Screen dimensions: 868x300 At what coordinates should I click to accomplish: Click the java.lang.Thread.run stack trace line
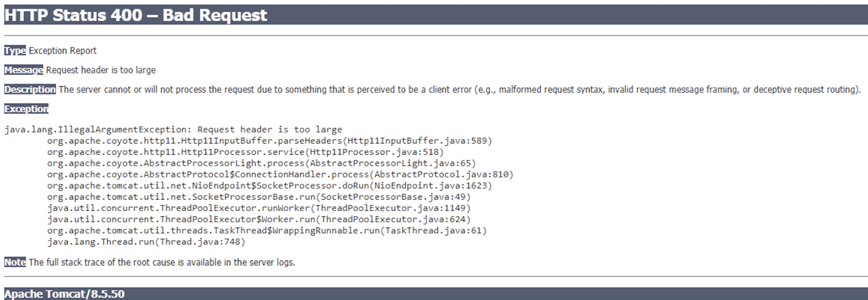pyautogui.click(x=146, y=242)
